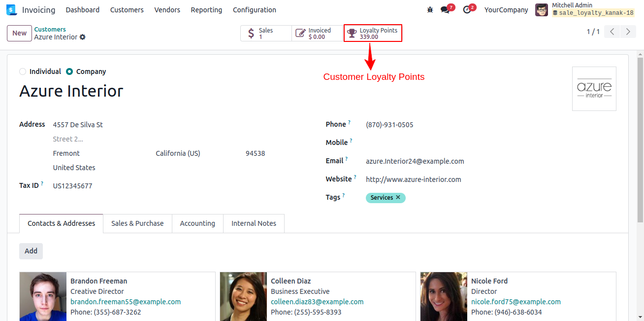Viewport: 644px width, 321px height.
Task: Click the Invoicing app title
Action: pyautogui.click(x=39, y=10)
